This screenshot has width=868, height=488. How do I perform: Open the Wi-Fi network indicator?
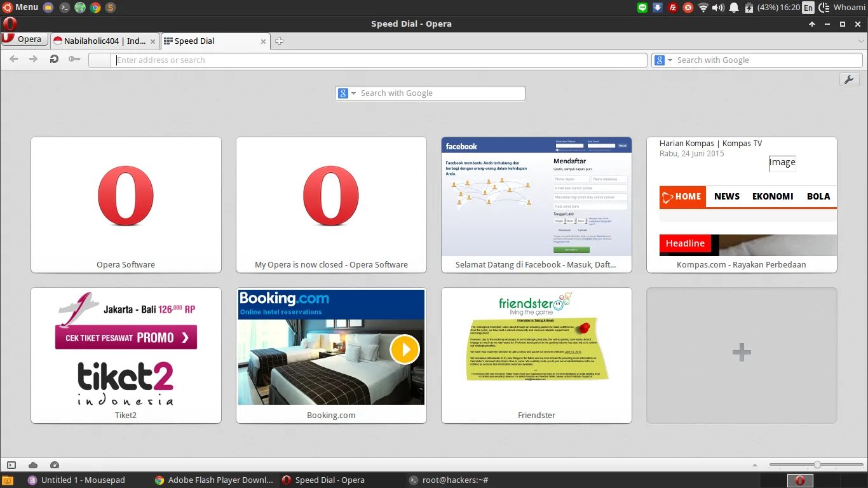tap(703, 8)
